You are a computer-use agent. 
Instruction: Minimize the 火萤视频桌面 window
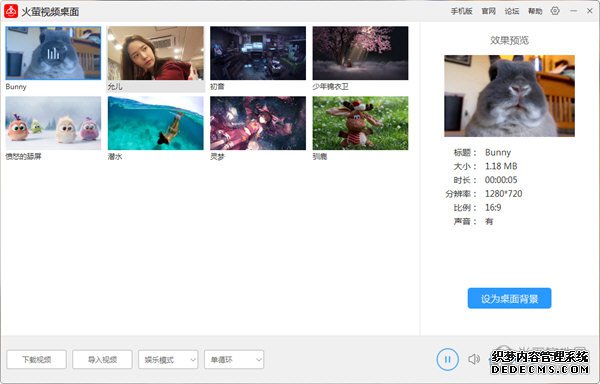tap(573, 11)
